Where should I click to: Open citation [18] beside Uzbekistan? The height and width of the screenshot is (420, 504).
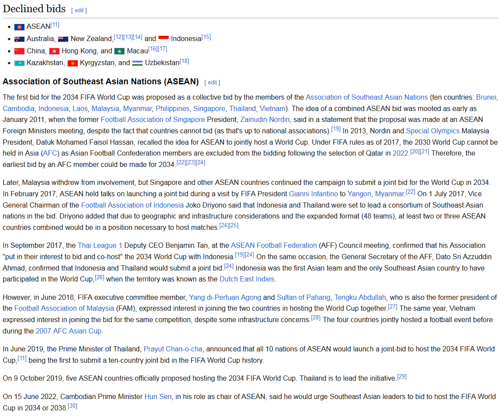184,61
